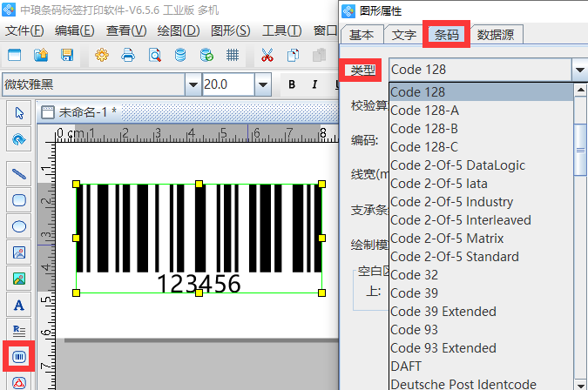
Task: Open the 图形(S) menu
Action: (x=230, y=30)
